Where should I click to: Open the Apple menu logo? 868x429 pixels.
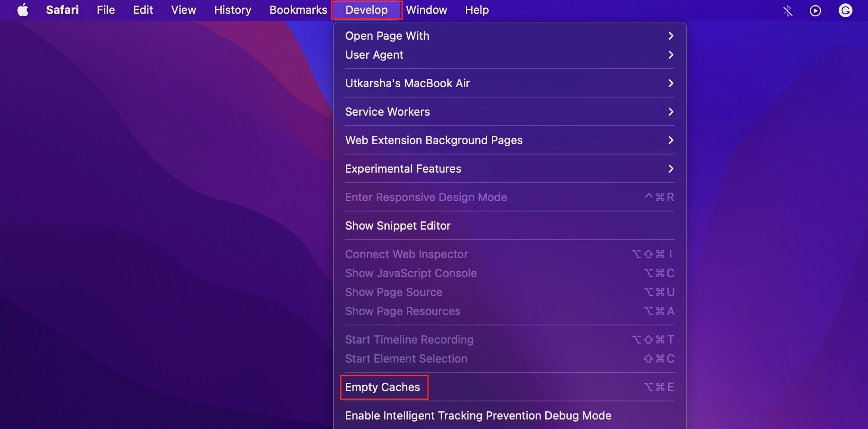click(x=23, y=10)
